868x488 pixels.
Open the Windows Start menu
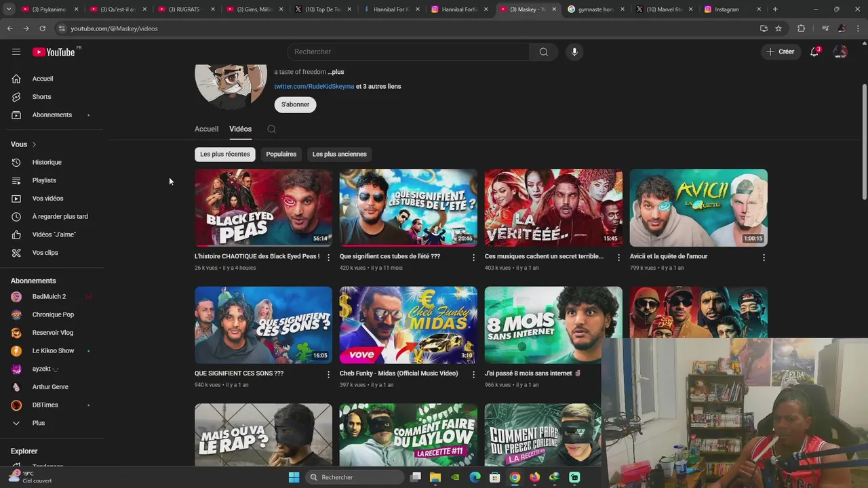[294, 477]
